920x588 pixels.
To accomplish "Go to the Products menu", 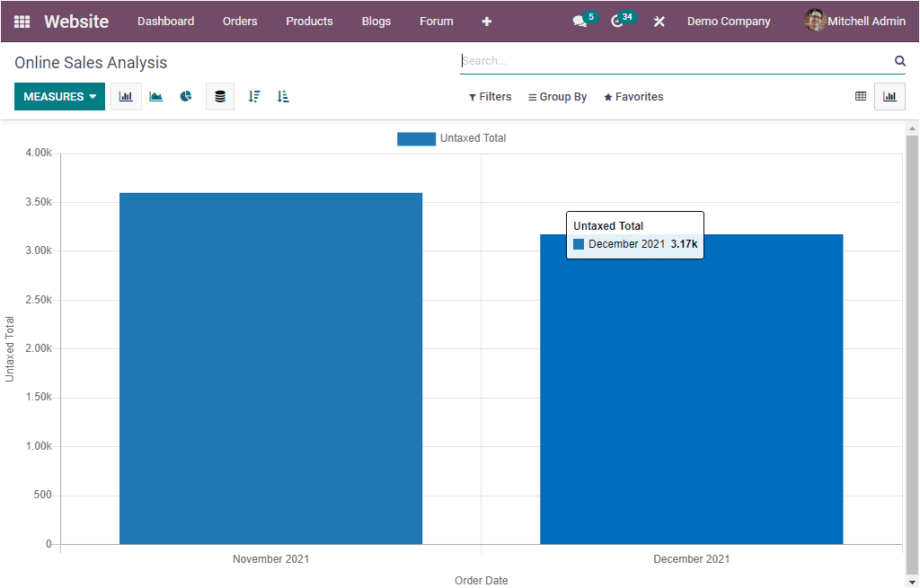I will (x=309, y=21).
